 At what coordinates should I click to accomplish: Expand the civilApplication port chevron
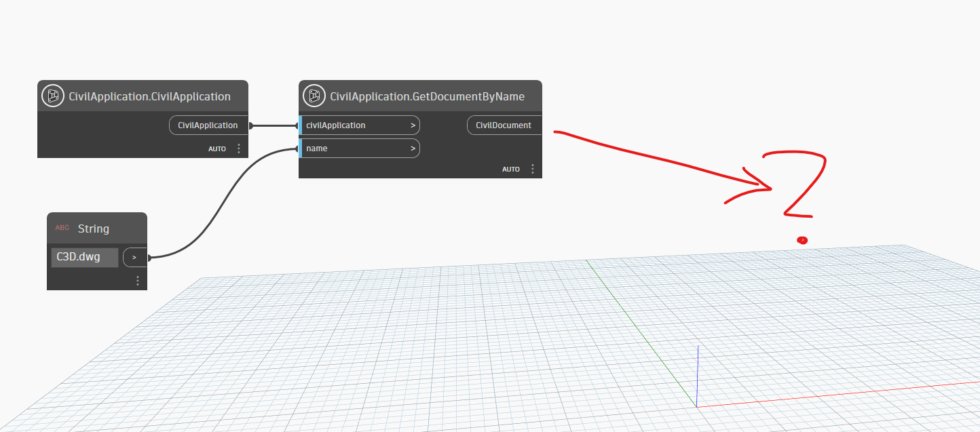tap(413, 125)
